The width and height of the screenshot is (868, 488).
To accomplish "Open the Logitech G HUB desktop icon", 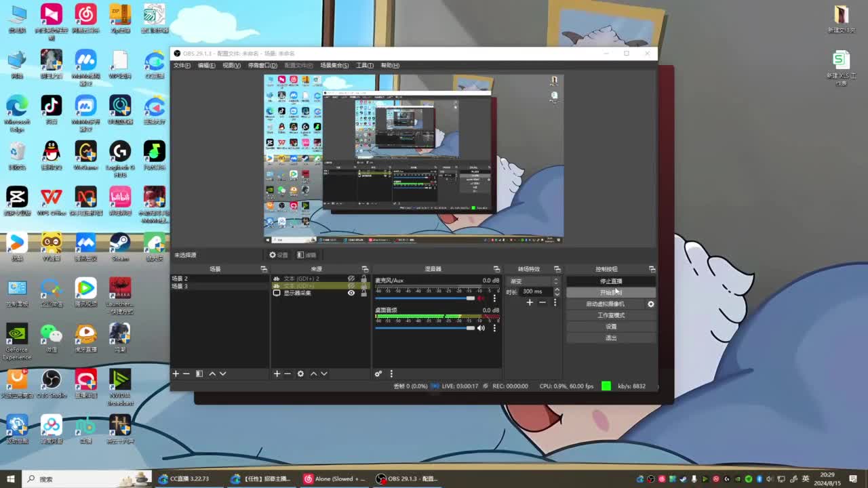I will (x=120, y=160).
